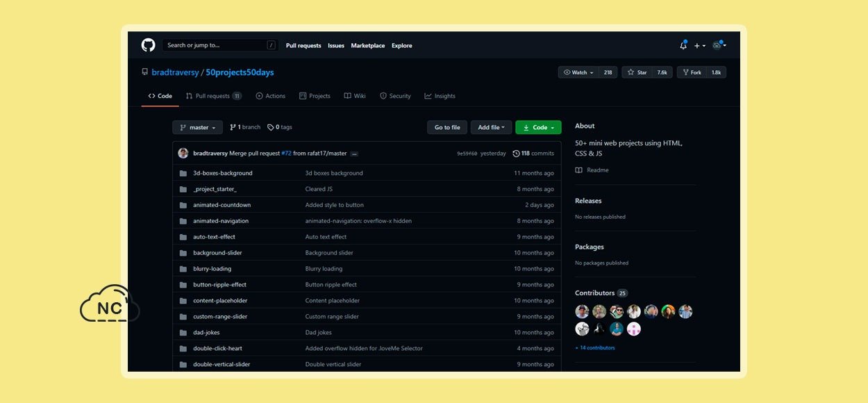Click the folder icon beside blurry-loading

pyautogui.click(x=183, y=269)
